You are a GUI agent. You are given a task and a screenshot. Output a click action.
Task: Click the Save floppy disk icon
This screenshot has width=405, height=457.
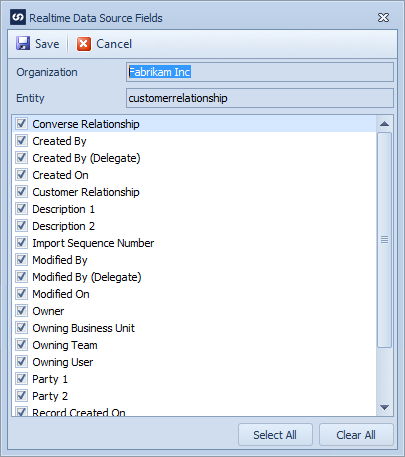[23, 44]
